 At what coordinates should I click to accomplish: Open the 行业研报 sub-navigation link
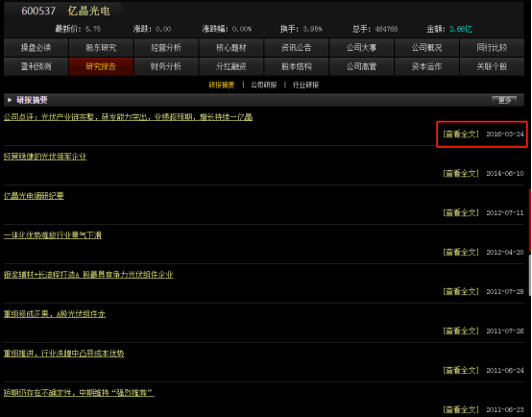(305, 85)
